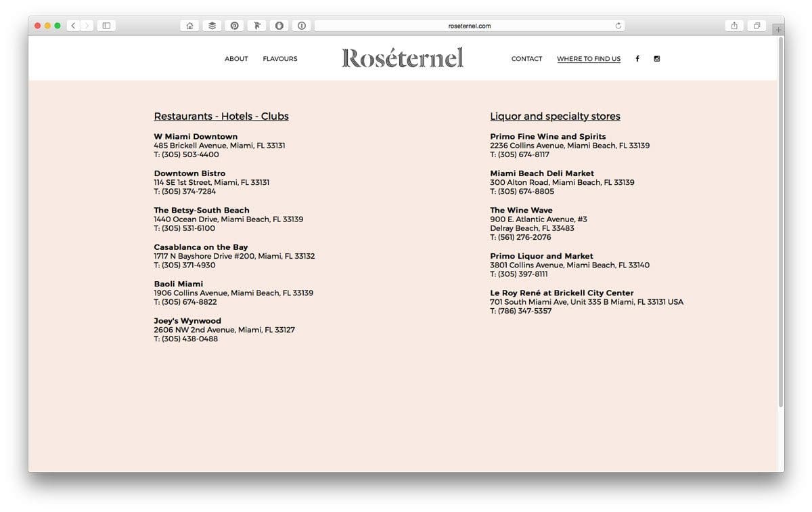The image size is (812, 512).
Task: Select the CONTACT menu item
Action: tap(526, 59)
